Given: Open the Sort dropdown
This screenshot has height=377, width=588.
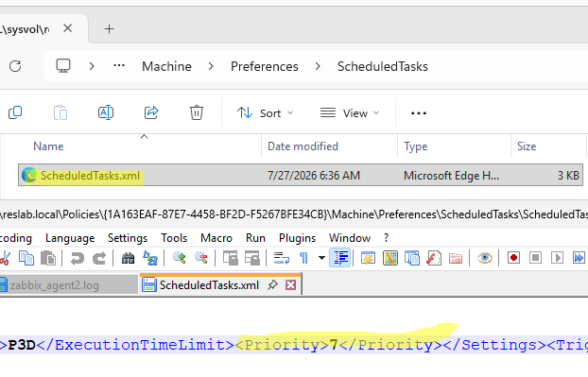Looking at the screenshot, I should pyautogui.click(x=265, y=113).
